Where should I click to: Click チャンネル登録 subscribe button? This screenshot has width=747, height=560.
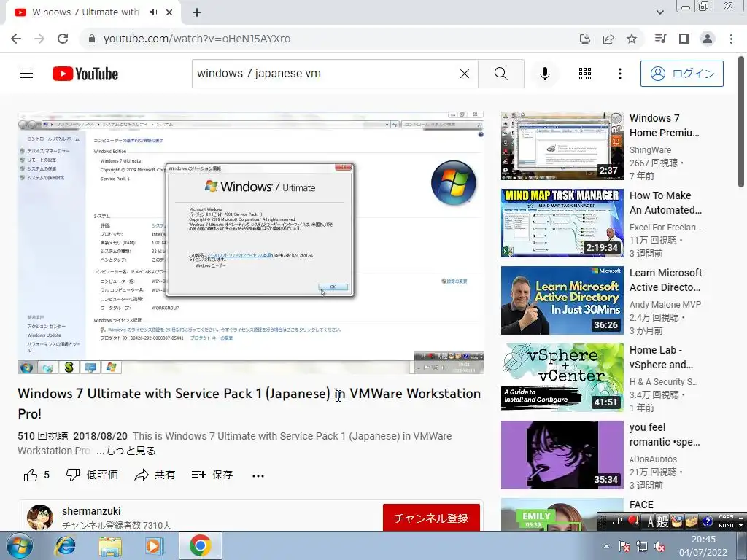(x=431, y=518)
